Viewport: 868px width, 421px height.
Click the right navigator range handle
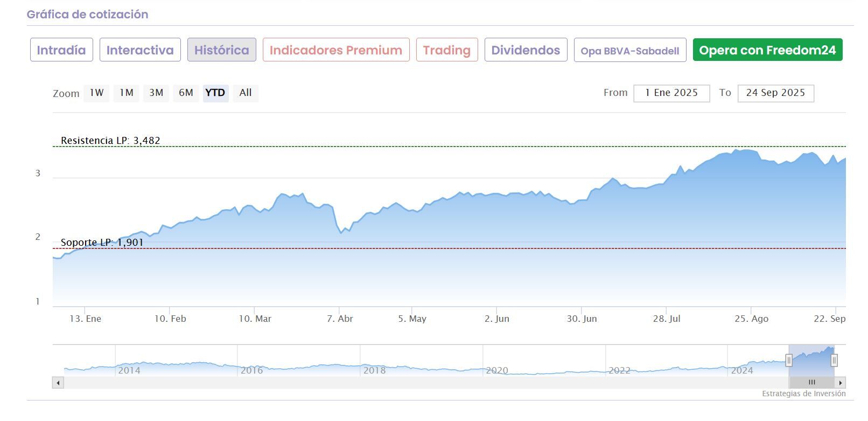pyautogui.click(x=834, y=360)
